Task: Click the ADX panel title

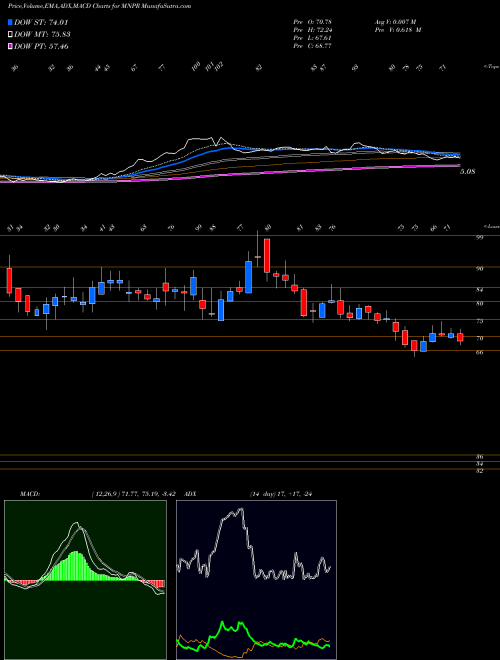Action: [191, 494]
